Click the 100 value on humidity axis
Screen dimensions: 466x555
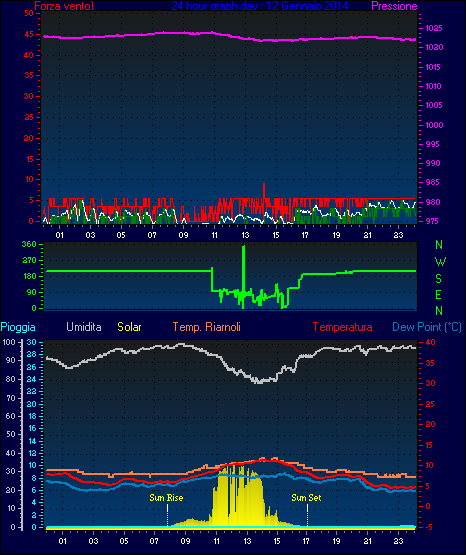[x=8, y=343]
